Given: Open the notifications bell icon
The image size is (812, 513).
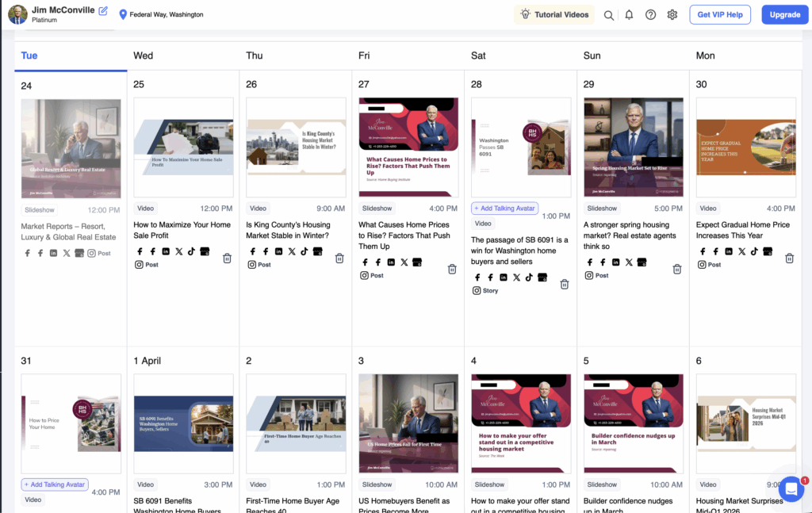Looking at the screenshot, I should click(x=630, y=15).
